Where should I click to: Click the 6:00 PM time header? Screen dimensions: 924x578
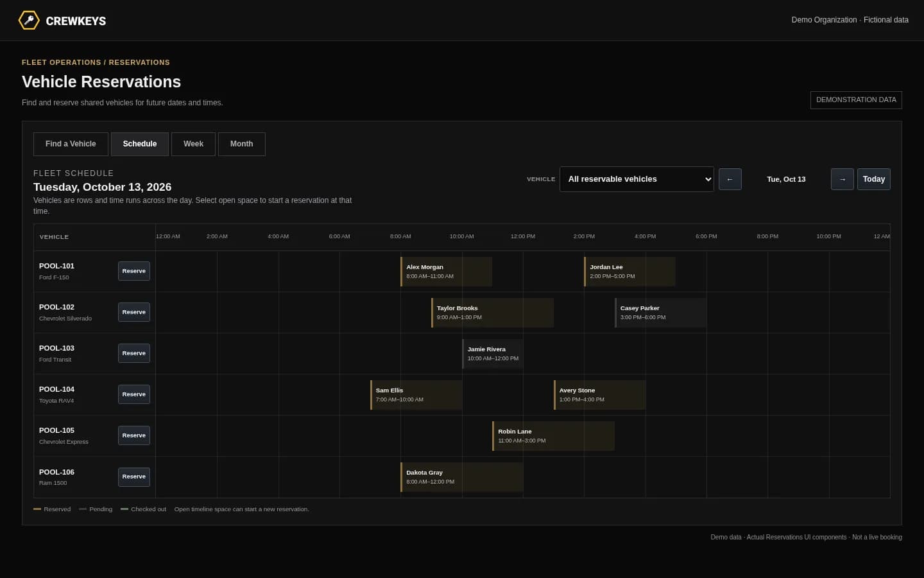click(x=706, y=236)
